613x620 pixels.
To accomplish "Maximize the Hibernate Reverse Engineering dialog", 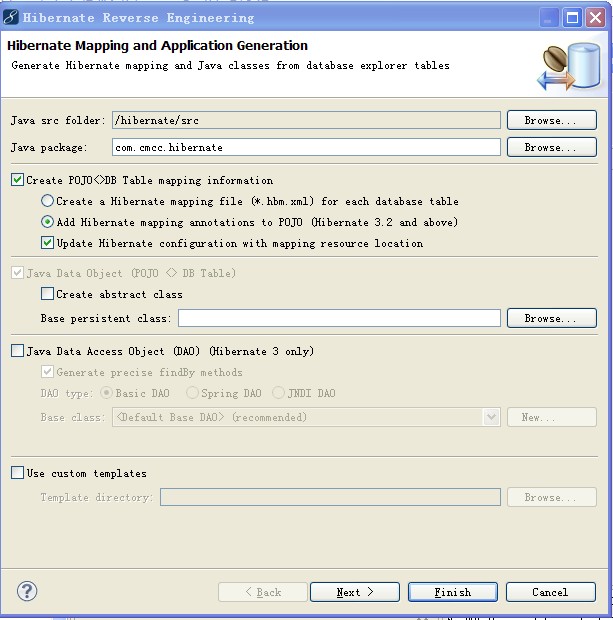I will (572, 18).
